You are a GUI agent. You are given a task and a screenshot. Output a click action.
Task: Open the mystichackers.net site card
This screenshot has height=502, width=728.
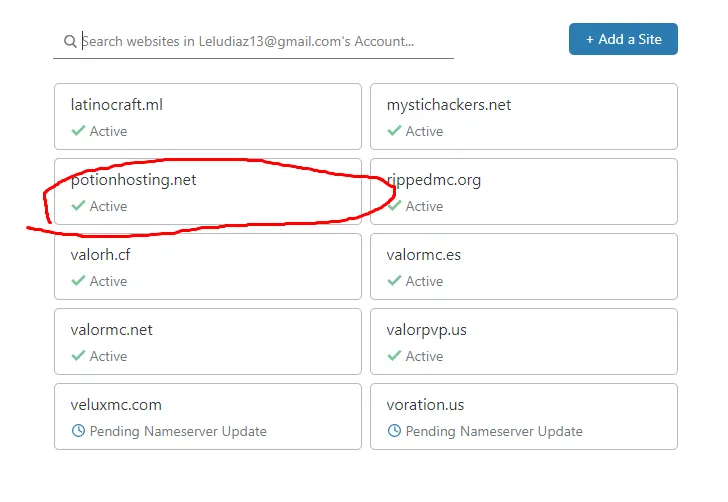tap(524, 116)
